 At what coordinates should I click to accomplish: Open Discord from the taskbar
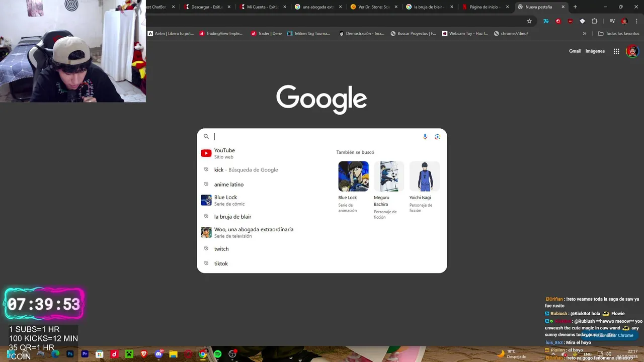[x=159, y=354]
